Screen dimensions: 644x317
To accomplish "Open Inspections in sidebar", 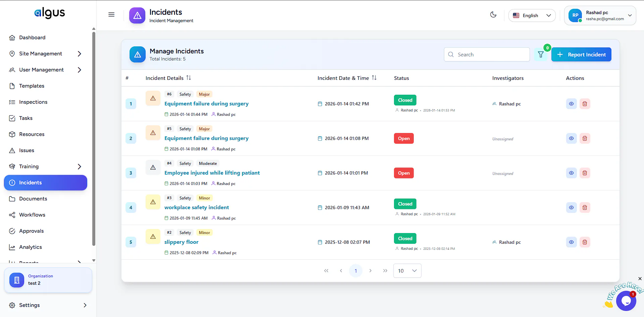I will tap(46, 102).
